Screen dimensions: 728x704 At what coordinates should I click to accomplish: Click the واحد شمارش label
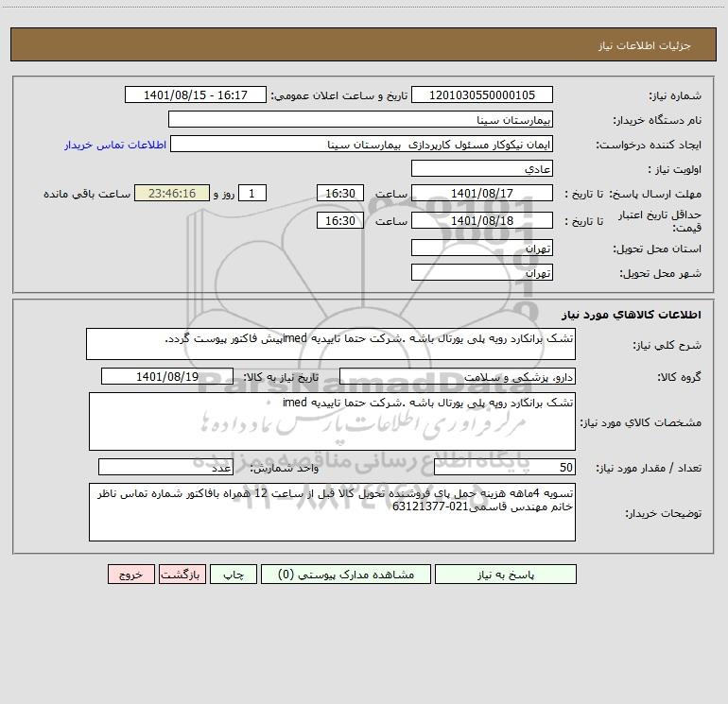(285, 468)
